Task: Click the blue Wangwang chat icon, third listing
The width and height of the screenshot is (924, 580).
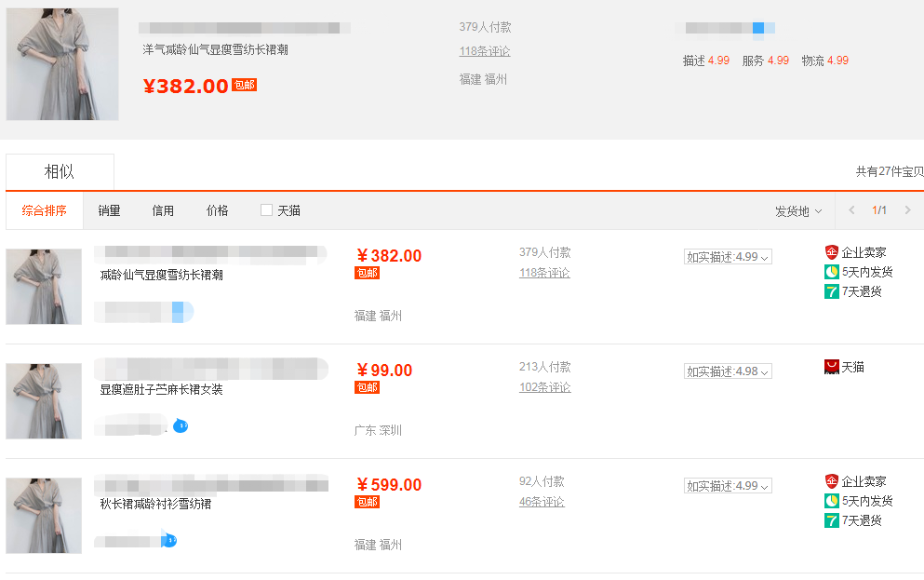Action: [169, 539]
